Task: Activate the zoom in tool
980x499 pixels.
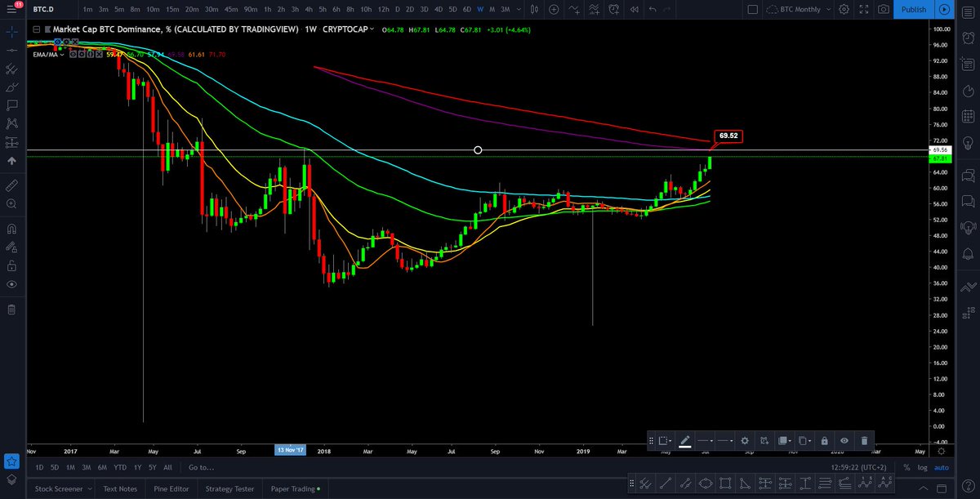Action: (11, 203)
